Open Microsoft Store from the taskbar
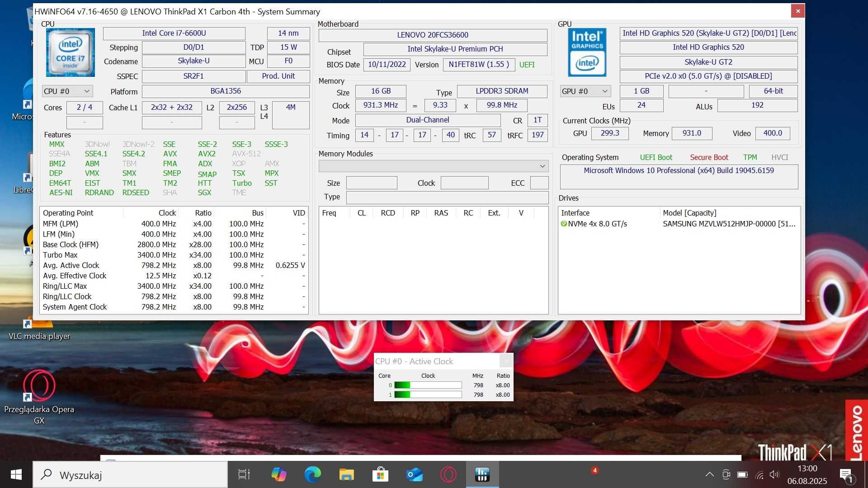Image resolution: width=868 pixels, height=488 pixels. (x=380, y=474)
